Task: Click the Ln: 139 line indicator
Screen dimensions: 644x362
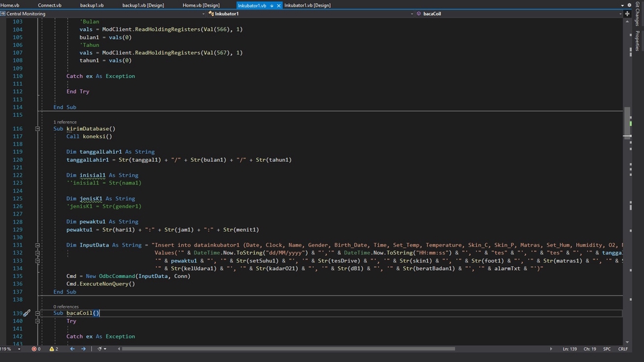Action: click(570, 349)
